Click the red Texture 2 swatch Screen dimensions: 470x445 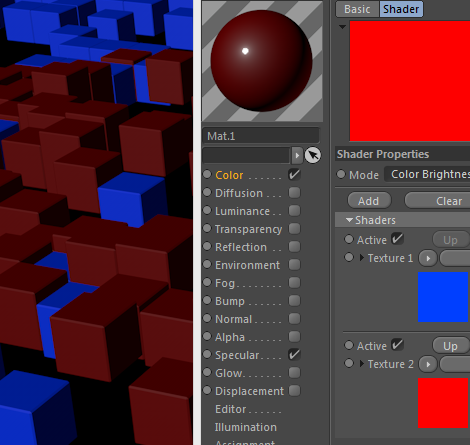click(443, 403)
